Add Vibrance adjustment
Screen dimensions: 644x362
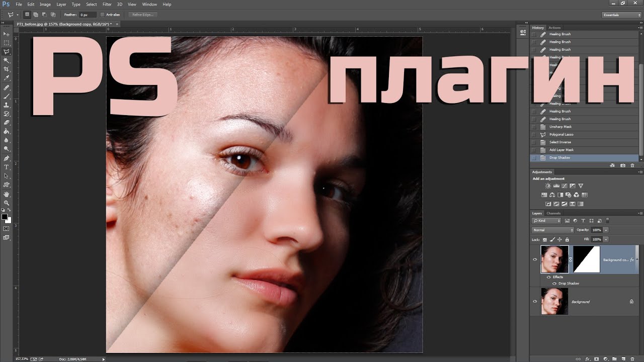581,186
